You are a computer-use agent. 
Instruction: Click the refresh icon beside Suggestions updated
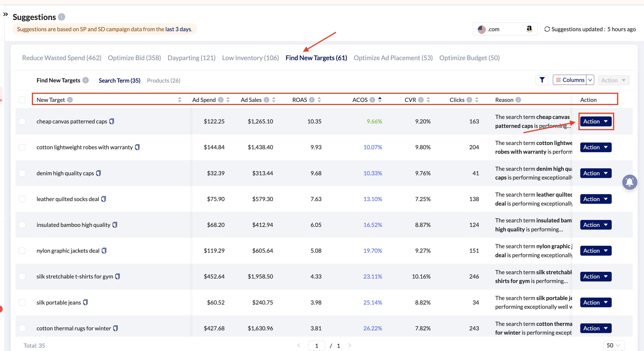coord(547,29)
